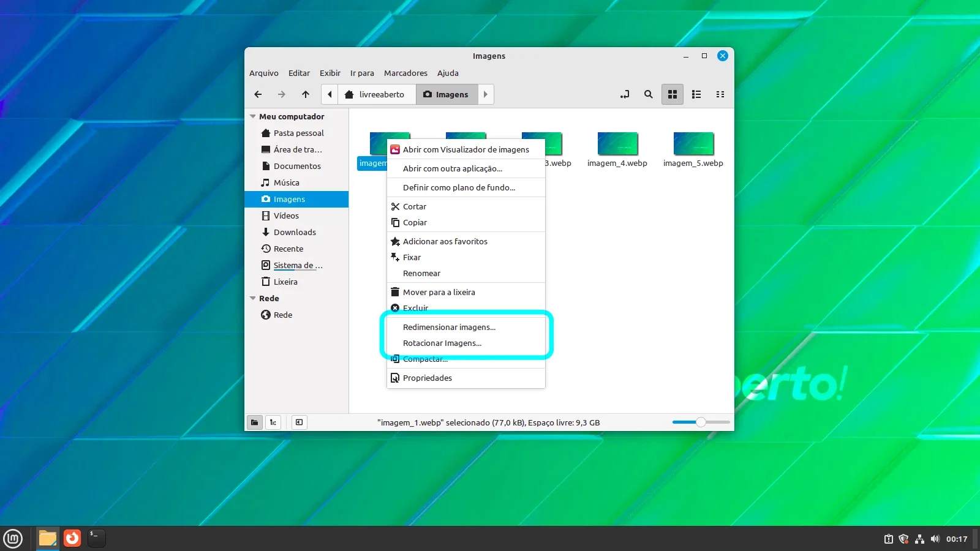980x551 pixels.
Task: Open the Linux Mint start menu
Action: 13,539
